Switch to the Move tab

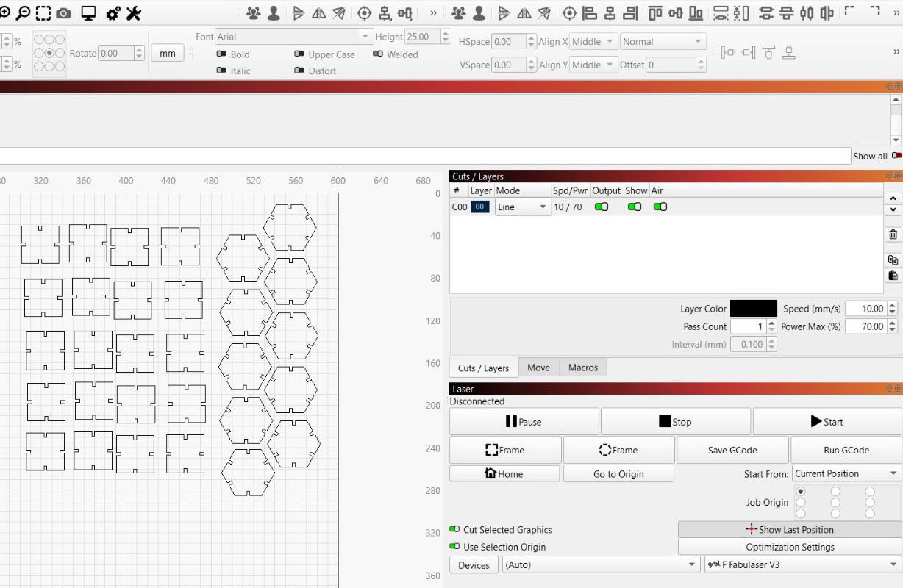coord(538,367)
